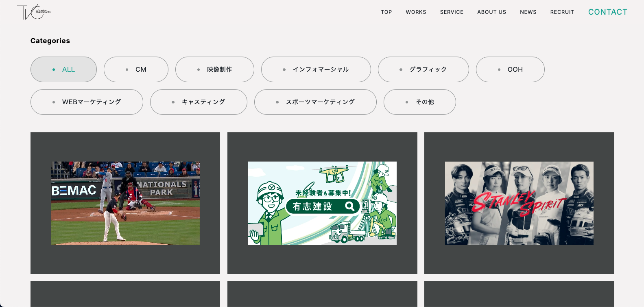Navigate to ABOUT US
The width and height of the screenshot is (644, 307).
[x=491, y=12]
